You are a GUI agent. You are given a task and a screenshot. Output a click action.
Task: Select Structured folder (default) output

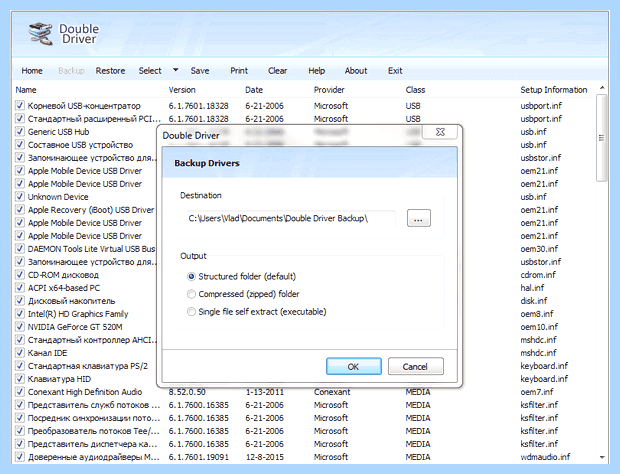[191, 276]
